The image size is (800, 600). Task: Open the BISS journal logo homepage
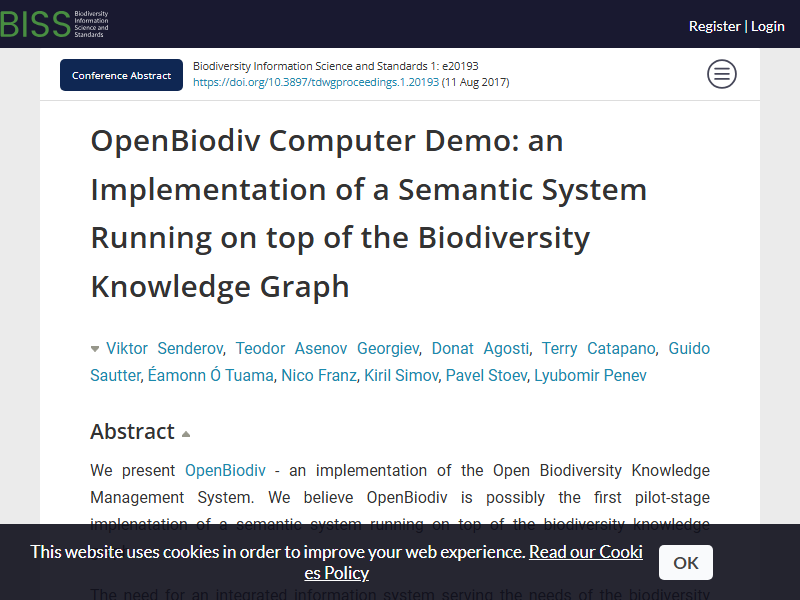point(54,24)
